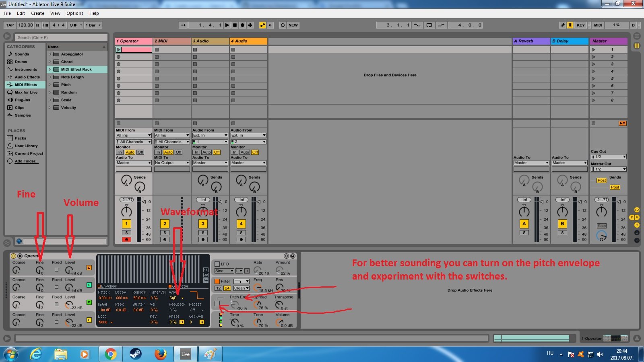The width and height of the screenshot is (644, 362).
Task: Toggle Fixed checkbox for oscillator A
Action: pos(56,322)
